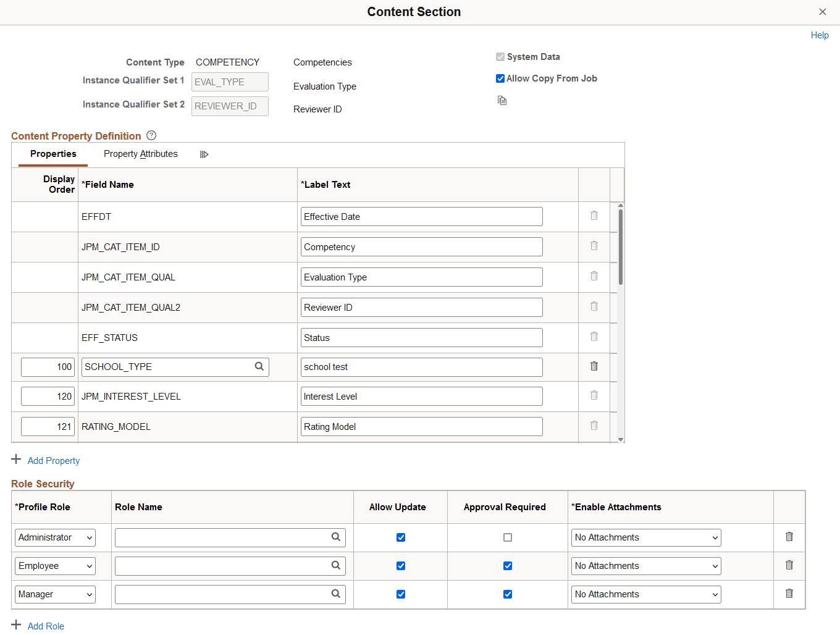Open help for Content Property Definition
The width and height of the screenshot is (840, 635).
coord(151,135)
